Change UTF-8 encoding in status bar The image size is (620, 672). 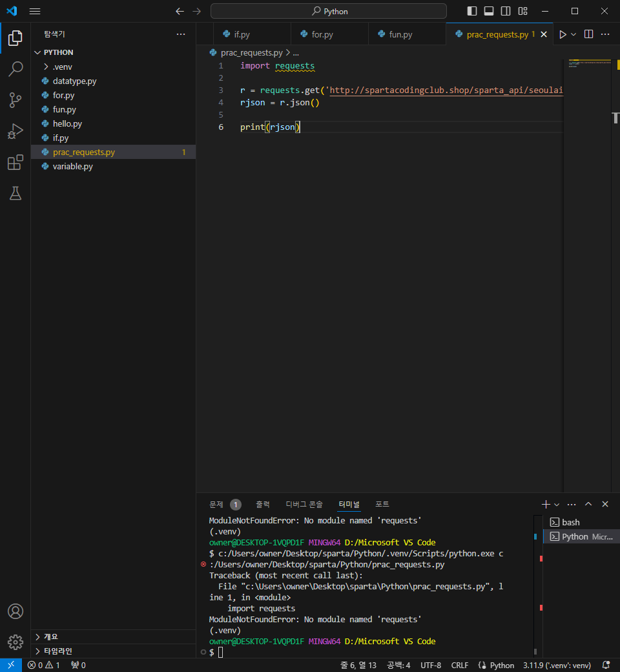coord(431,665)
